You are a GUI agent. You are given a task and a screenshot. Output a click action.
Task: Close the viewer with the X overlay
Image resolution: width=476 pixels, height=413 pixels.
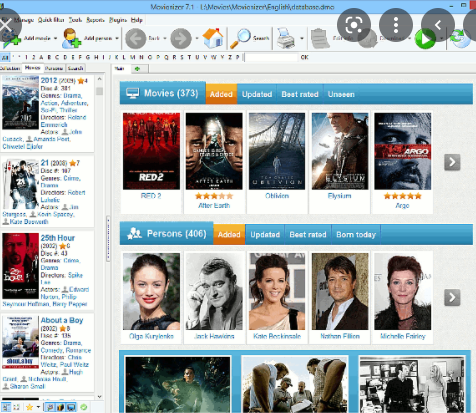6,25
